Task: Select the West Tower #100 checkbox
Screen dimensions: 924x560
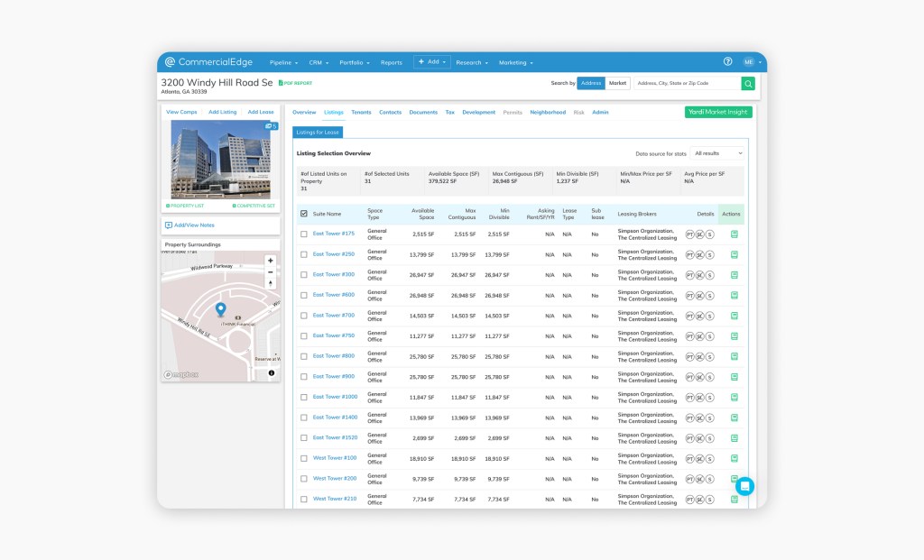Action: point(303,458)
